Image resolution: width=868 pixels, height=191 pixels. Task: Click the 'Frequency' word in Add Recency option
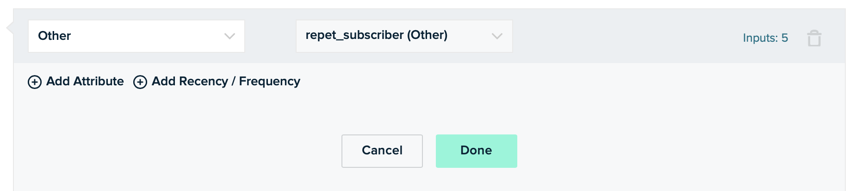[x=270, y=82]
